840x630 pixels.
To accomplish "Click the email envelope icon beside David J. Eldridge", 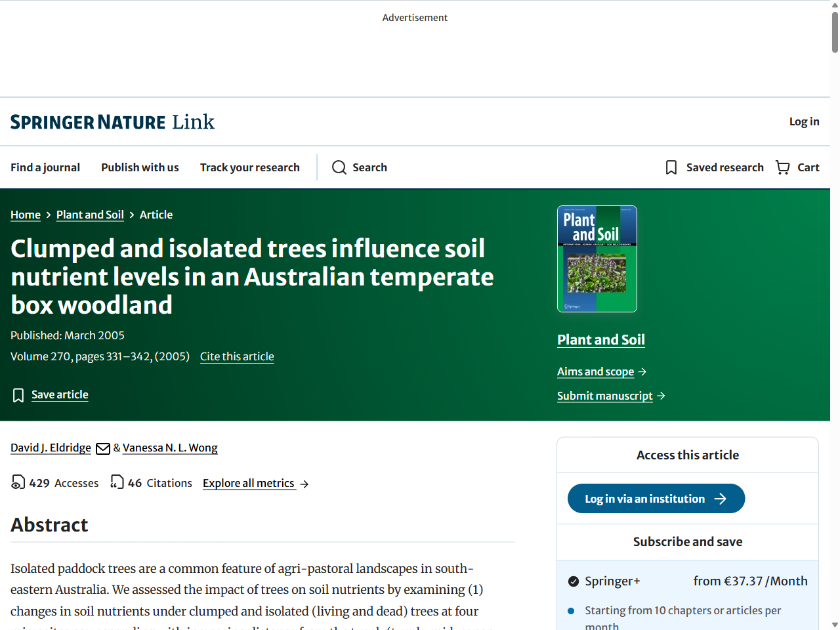I will (x=102, y=448).
